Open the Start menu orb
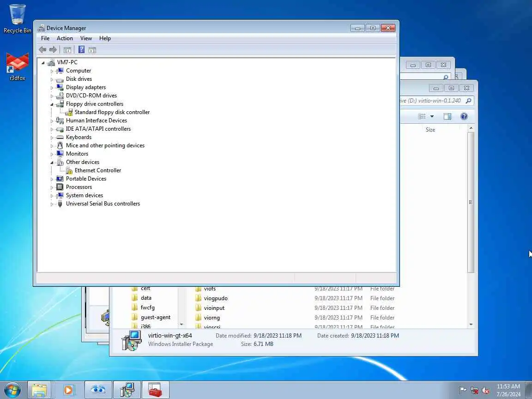The image size is (532, 399). click(12, 390)
